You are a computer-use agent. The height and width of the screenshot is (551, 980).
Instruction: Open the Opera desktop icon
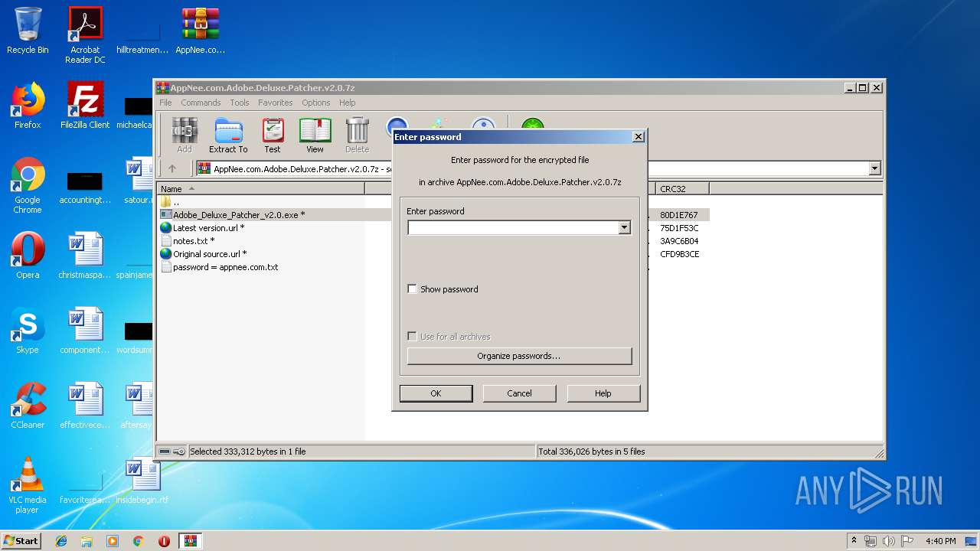click(x=28, y=256)
